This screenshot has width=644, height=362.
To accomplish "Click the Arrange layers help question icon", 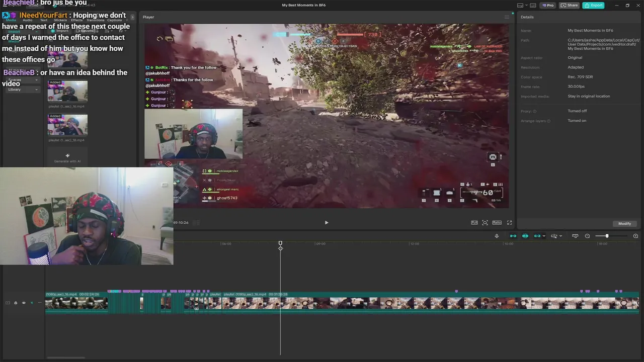I will (x=549, y=121).
